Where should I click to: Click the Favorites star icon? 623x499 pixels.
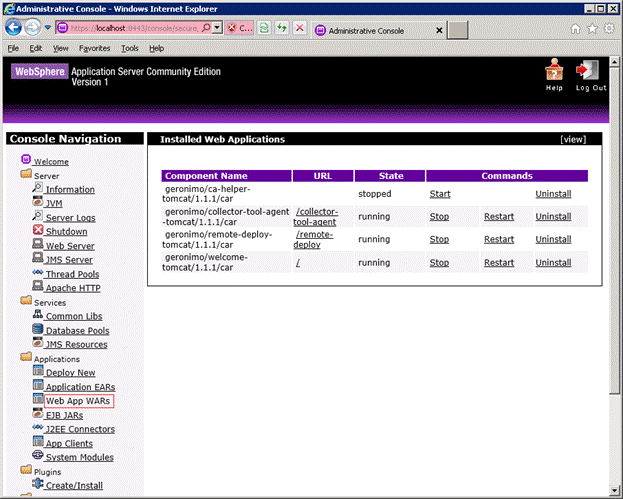[x=592, y=29]
